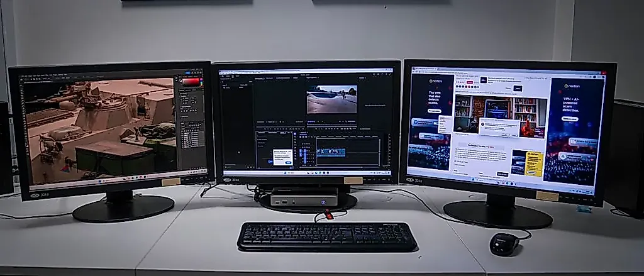Image resolution: width=644 pixels, height=276 pixels.
Task: Click the skatepark preview in Premiere's Program monitor
Action: pos(332,99)
